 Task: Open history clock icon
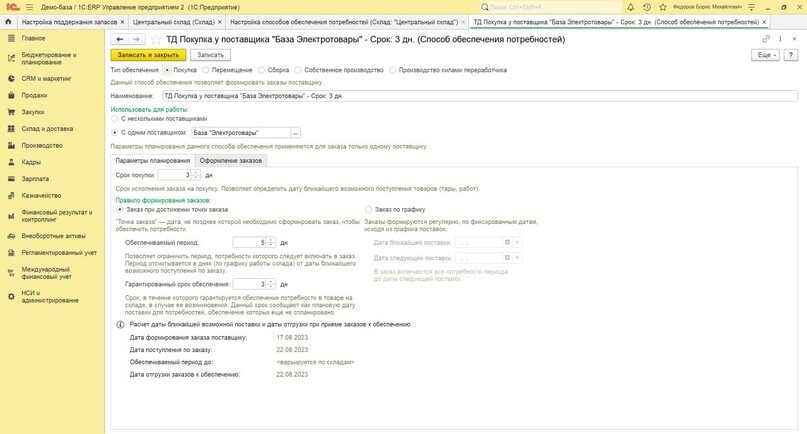[647, 7]
